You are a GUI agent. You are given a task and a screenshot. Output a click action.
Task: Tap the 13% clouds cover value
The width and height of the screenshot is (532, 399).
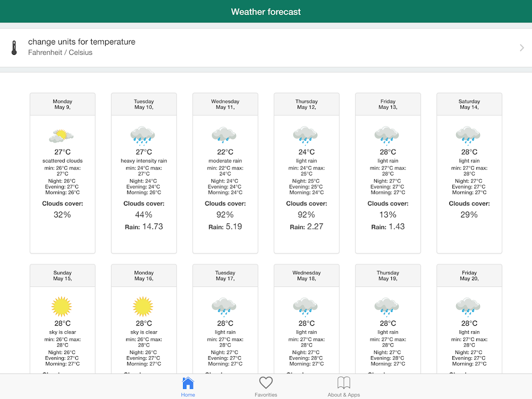tap(388, 215)
